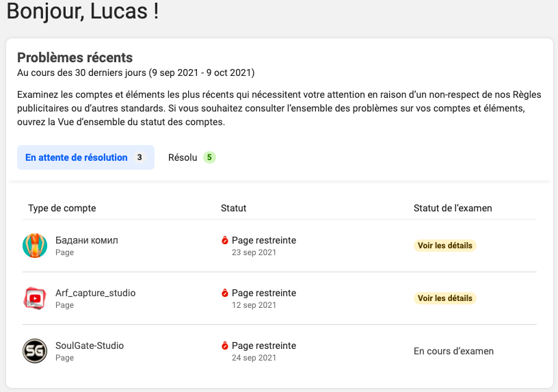Click the red restriction icon for SoulGate-Studio
This screenshot has height=392, width=558.
click(x=224, y=345)
